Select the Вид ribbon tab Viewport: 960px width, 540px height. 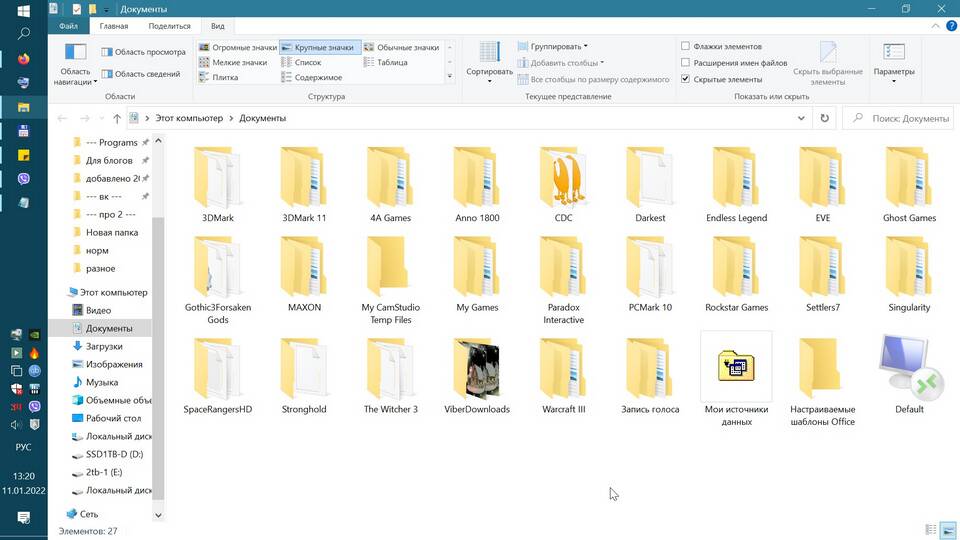[x=218, y=26]
